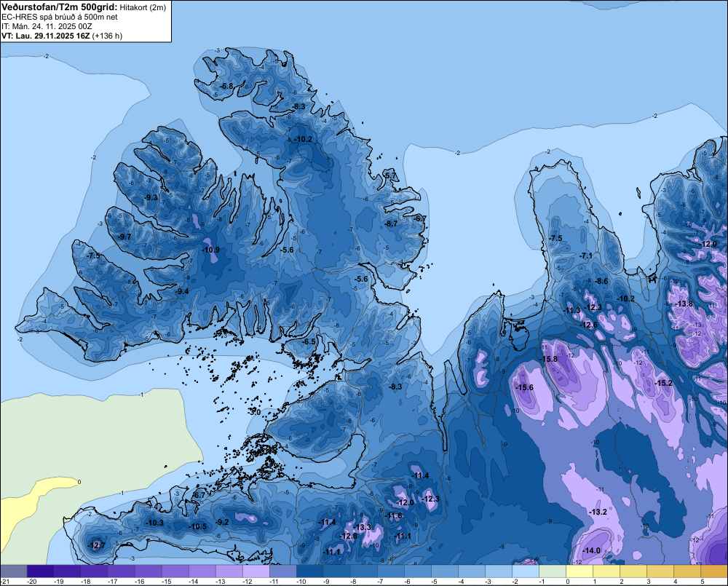728x586 pixels.
Task: Click the dark blue legend swatch between -10 and -9
Action: tap(310, 571)
